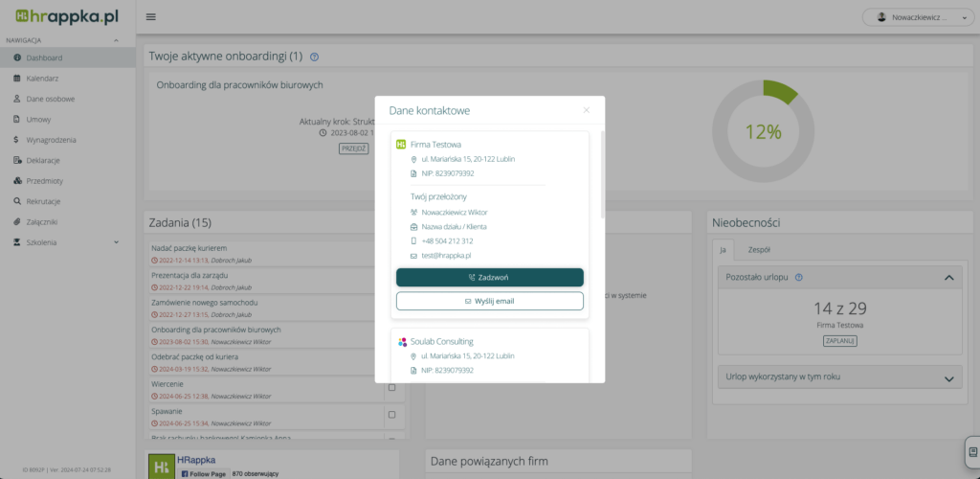
Task: Check the Wiercenie task checkbox
Action: tap(390, 388)
